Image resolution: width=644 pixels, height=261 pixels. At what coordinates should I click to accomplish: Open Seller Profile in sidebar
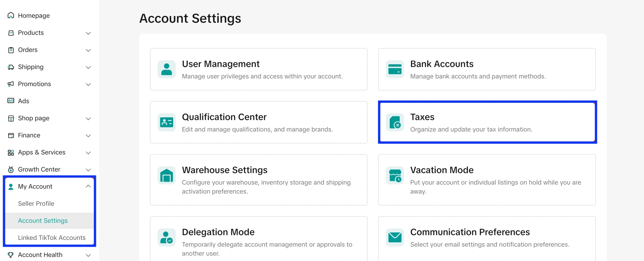(x=36, y=203)
